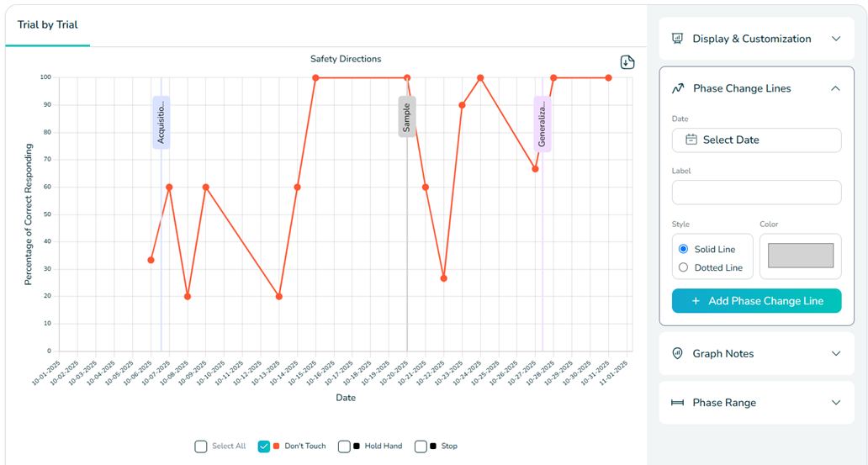The height and width of the screenshot is (465, 868).
Task: Switch to the Trial by Trial tab
Action: point(48,25)
